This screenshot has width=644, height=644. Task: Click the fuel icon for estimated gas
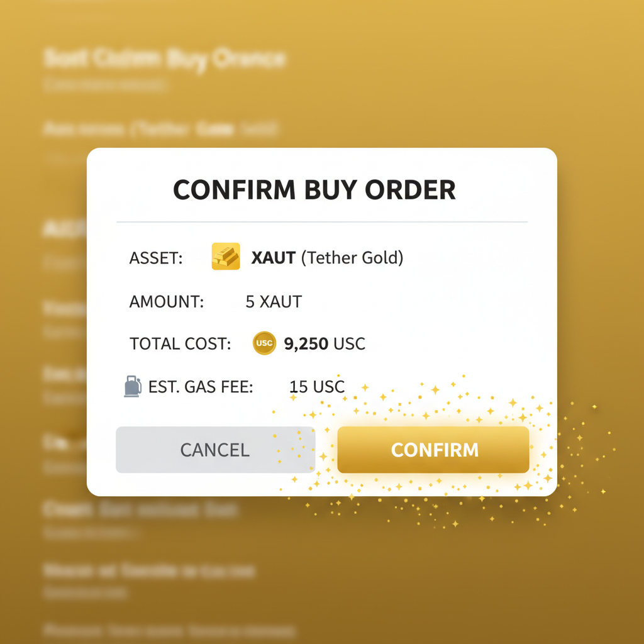(133, 386)
